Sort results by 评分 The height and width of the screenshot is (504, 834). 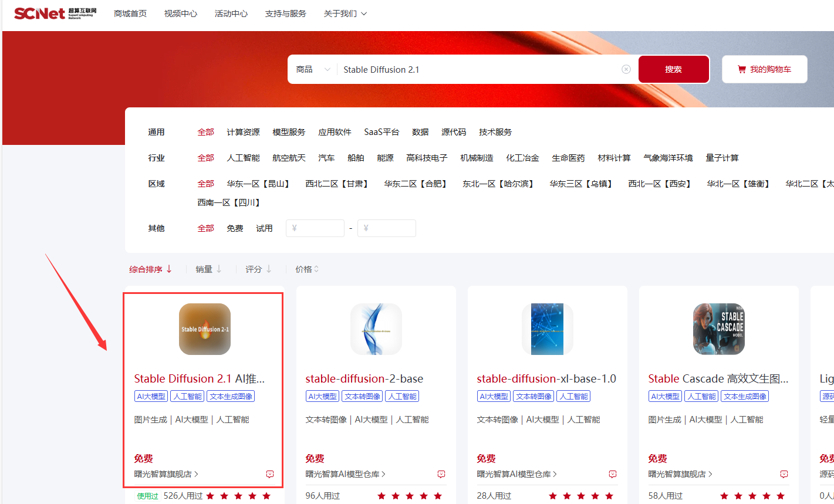coord(259,269)
